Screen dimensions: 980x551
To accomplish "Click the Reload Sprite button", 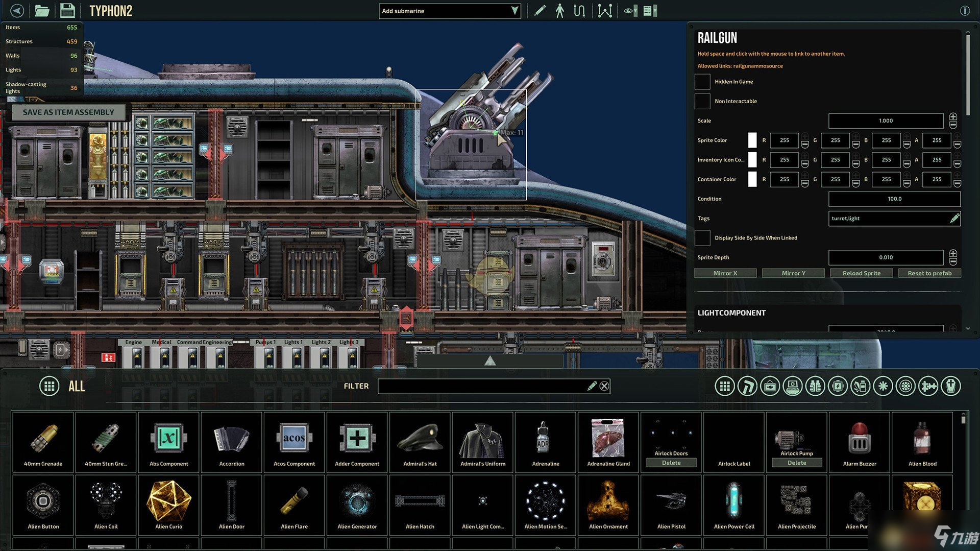I will 862,273.
